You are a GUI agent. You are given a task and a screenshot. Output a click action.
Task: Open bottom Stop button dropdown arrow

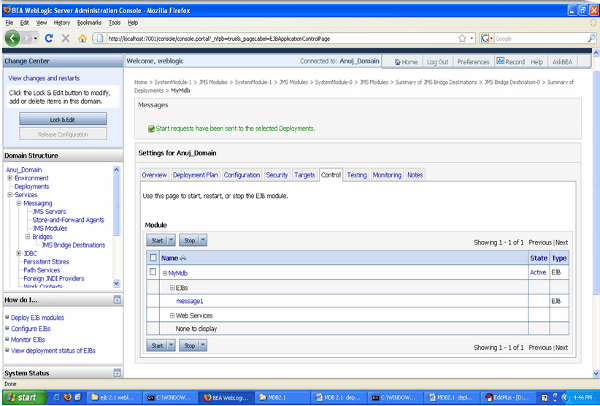(x=203, y=346)
